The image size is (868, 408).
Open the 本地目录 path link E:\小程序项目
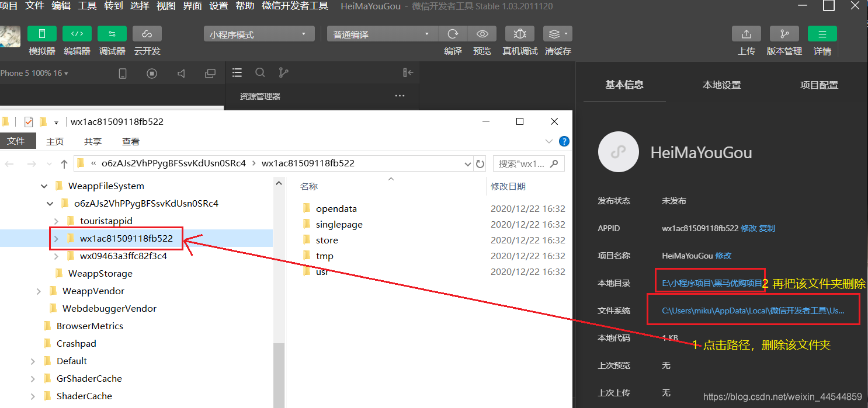point(712,283)
